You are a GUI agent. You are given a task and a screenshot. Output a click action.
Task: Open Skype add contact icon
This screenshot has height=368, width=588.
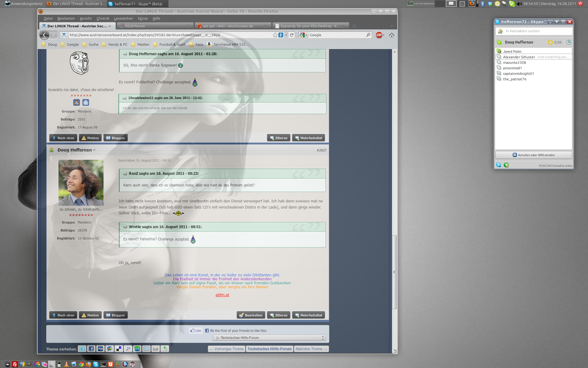tap(506, 165)
